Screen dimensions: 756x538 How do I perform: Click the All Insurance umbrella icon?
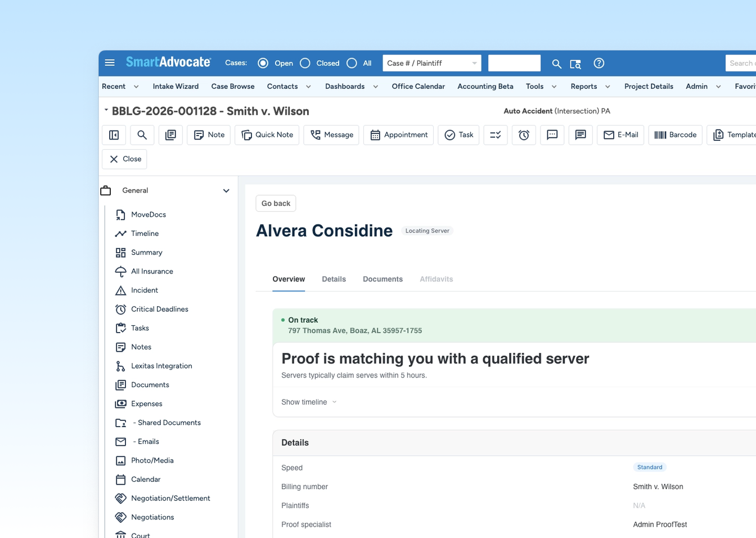[x=120, y=271]
